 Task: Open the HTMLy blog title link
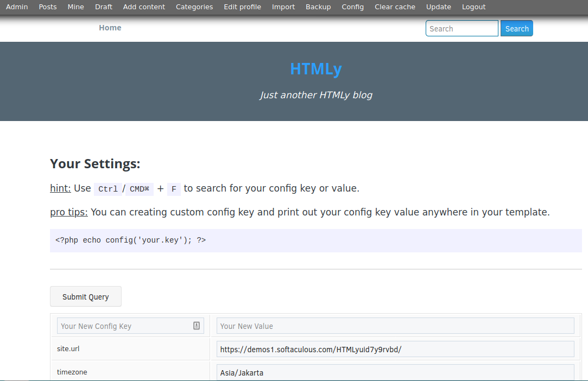(x=316, y=69)
